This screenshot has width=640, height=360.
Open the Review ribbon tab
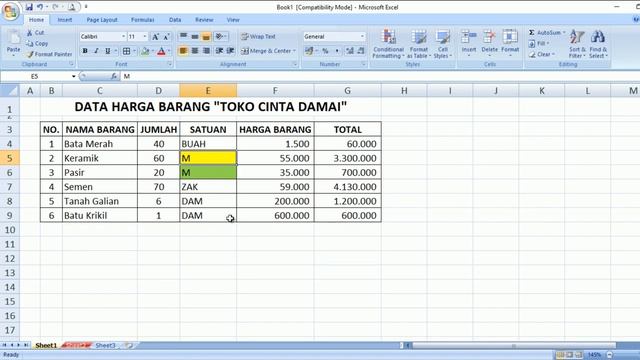[x=204, y=20]
